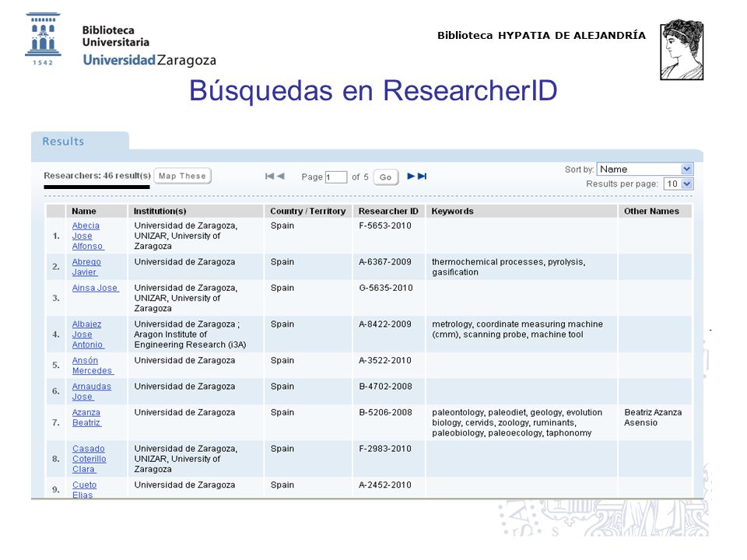Select Researcher ID F-2983-2010
The image size is (747, 560).
click(x=385, y=449)
